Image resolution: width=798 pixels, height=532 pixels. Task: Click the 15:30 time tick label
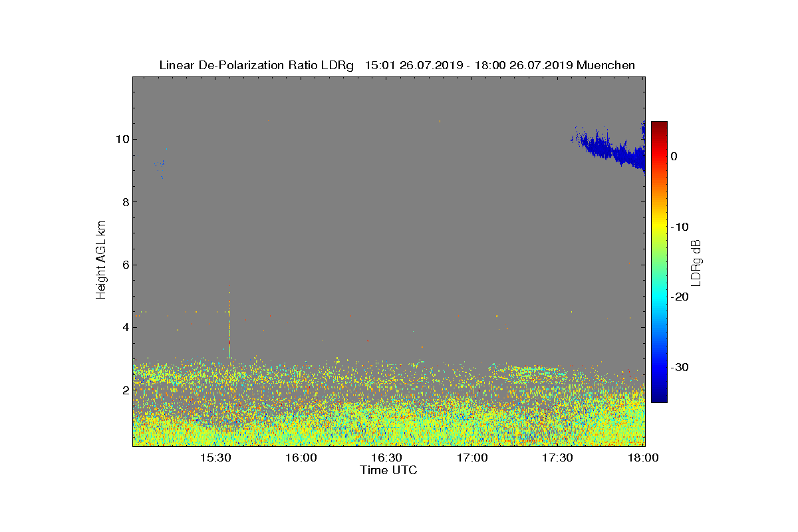215,458
